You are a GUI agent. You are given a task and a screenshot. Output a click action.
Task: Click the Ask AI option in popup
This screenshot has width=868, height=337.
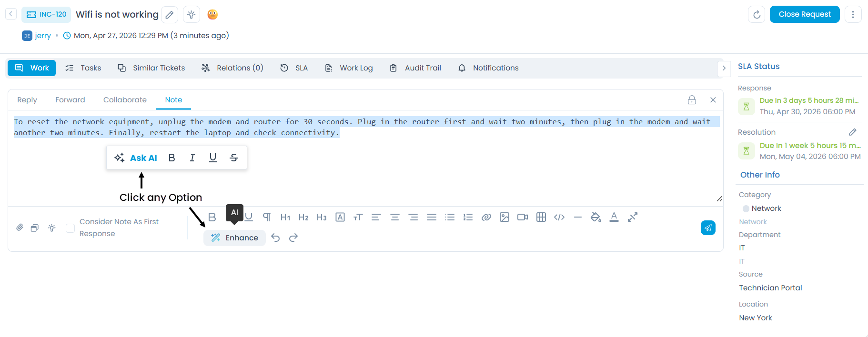click(x=136, y=158)
